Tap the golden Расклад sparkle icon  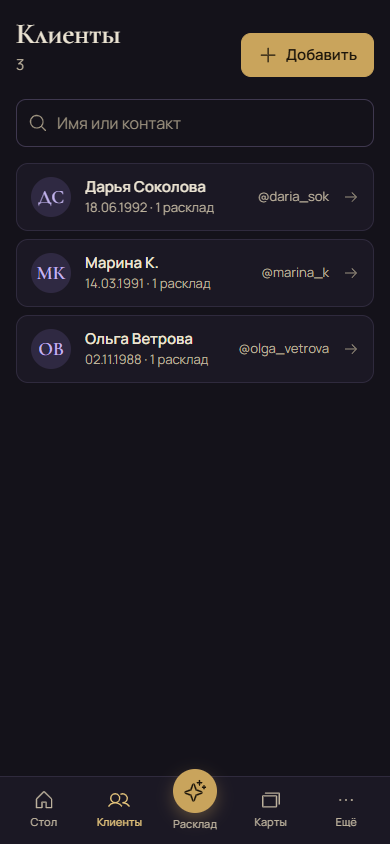point(195,791)
